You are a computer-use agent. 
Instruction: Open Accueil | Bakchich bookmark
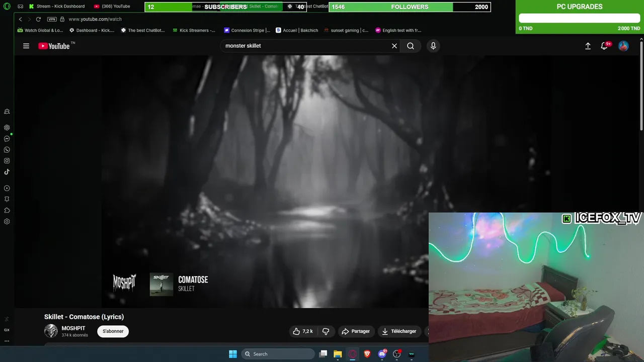click(x=297, y=30)
